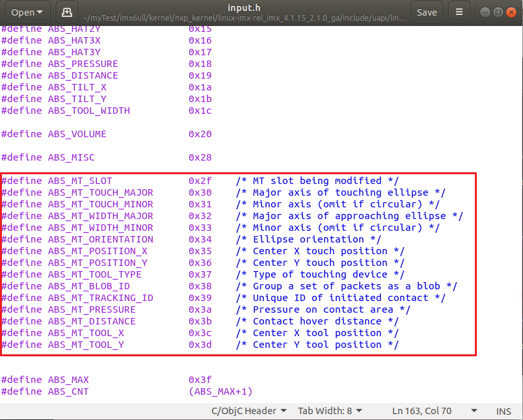
Task: Click comment 'Group a set of packets as a blob'
Action: click(347, 286)
